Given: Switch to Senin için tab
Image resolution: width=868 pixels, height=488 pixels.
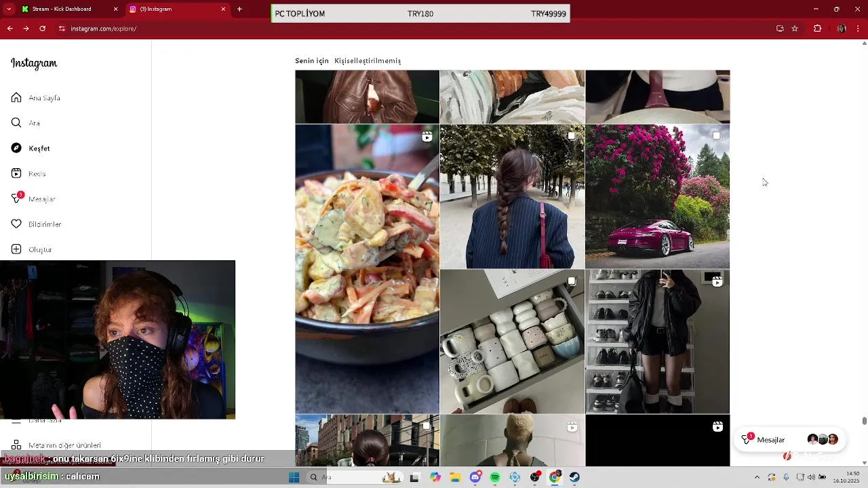Looking at the screenshot, I should [x=312, y=61].
